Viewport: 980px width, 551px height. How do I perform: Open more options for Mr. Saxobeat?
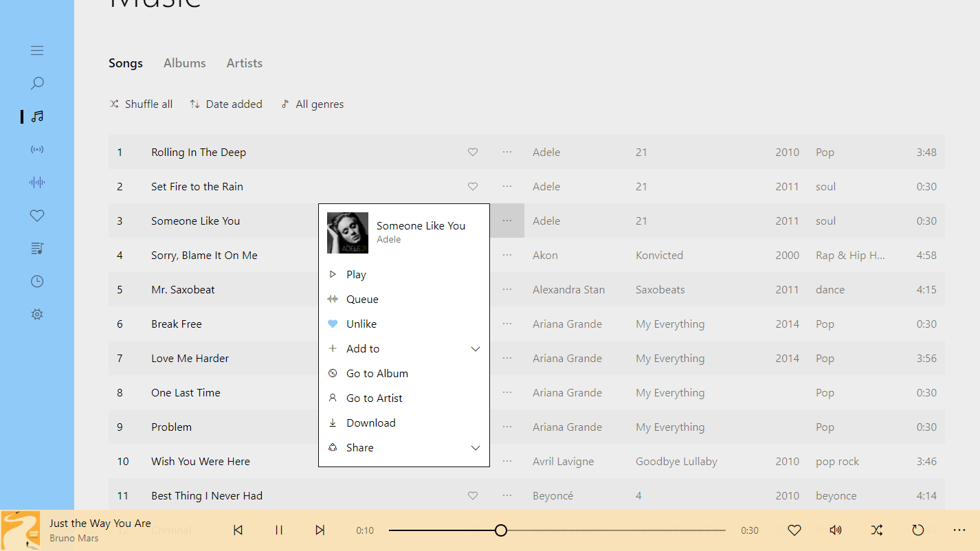[x=507, y=289]
